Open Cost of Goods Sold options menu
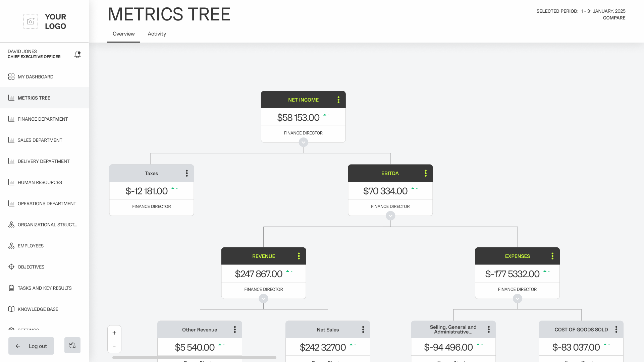The height and width of the screenshot is (362, 644). pyautogui.click(x=616, y=329)
